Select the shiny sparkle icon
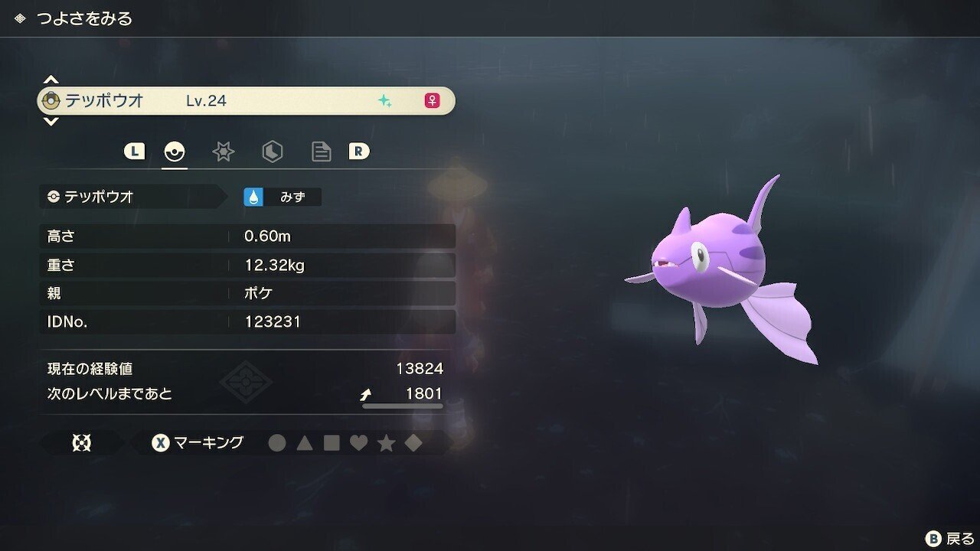The height and width of the screenshot is (551, 980). coord(384,101)
